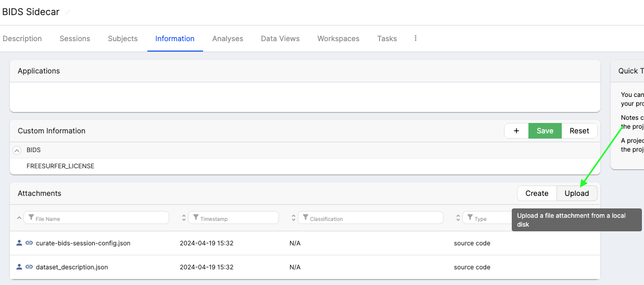Upload a file attachment from disk
Image resolution: width=644 pixels, height=285 pixels.
pos(577,193)
